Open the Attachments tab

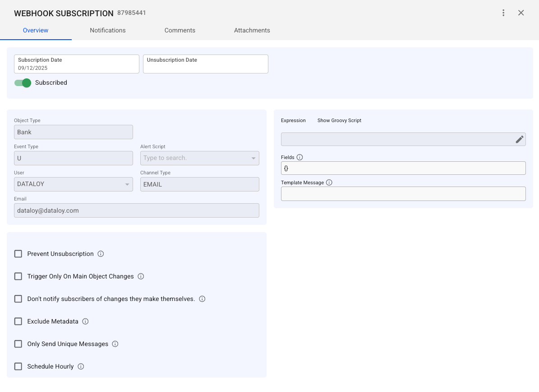coord(252,31)
